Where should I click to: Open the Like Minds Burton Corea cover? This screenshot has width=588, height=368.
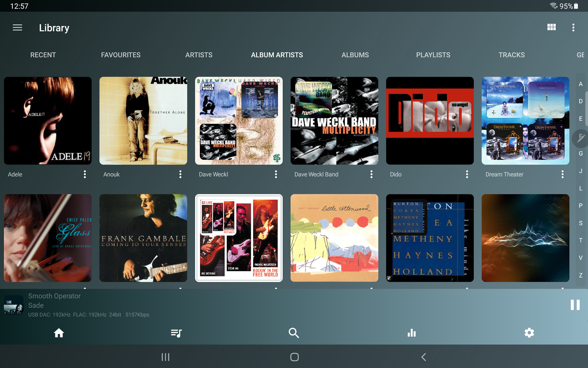coord(430,238)
